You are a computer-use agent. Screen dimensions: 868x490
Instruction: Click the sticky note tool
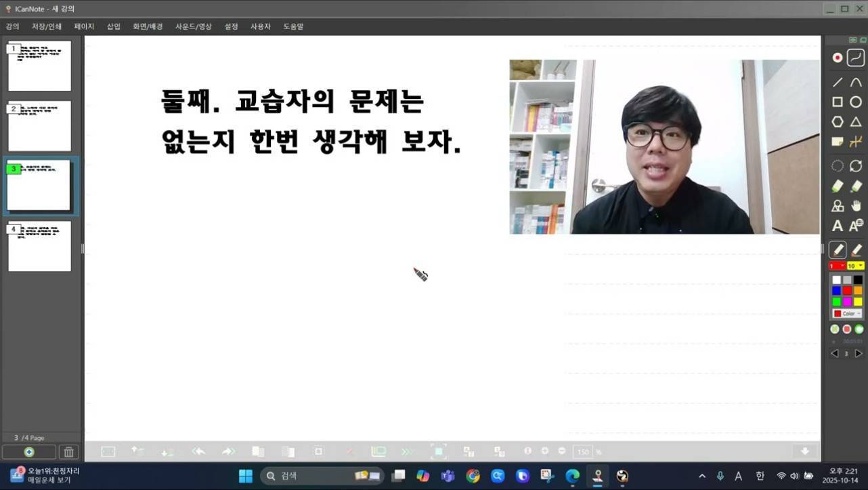(838, 142)
